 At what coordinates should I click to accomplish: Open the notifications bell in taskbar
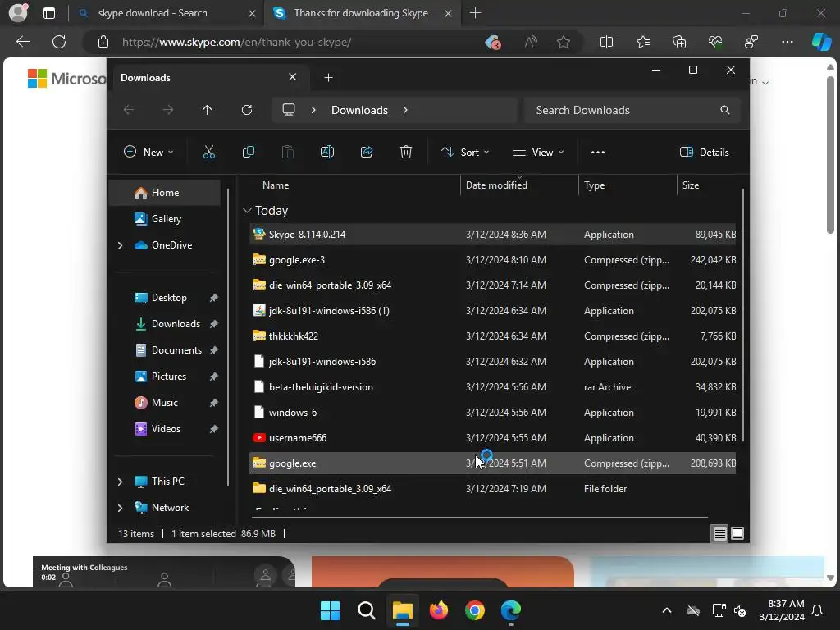pyautogui.click(x=818, y=610)
